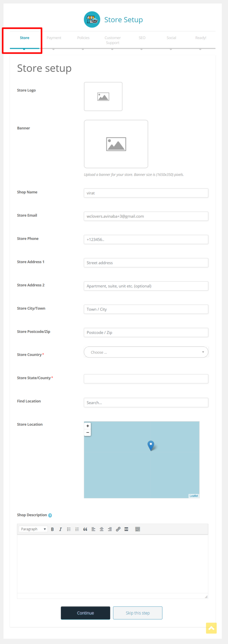Insert a numbered list
This screenshot has height=644, width=228.
[x=77, y=529]
